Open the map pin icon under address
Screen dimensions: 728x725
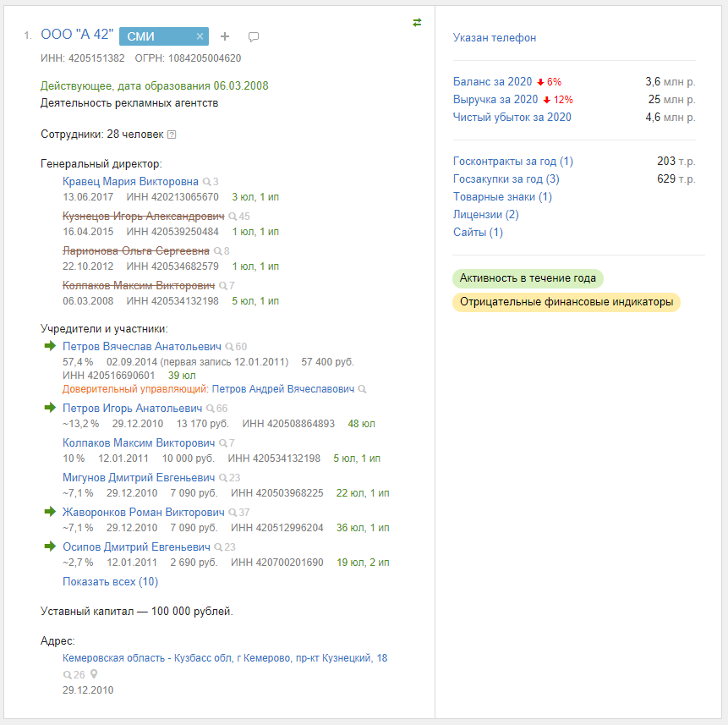94,674
